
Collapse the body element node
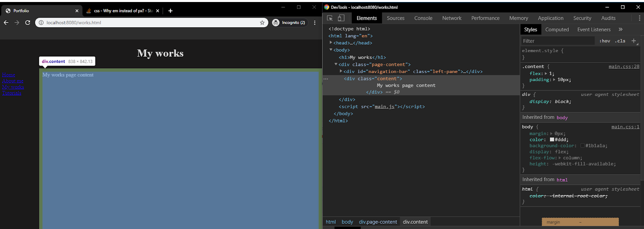click(331, 50)
